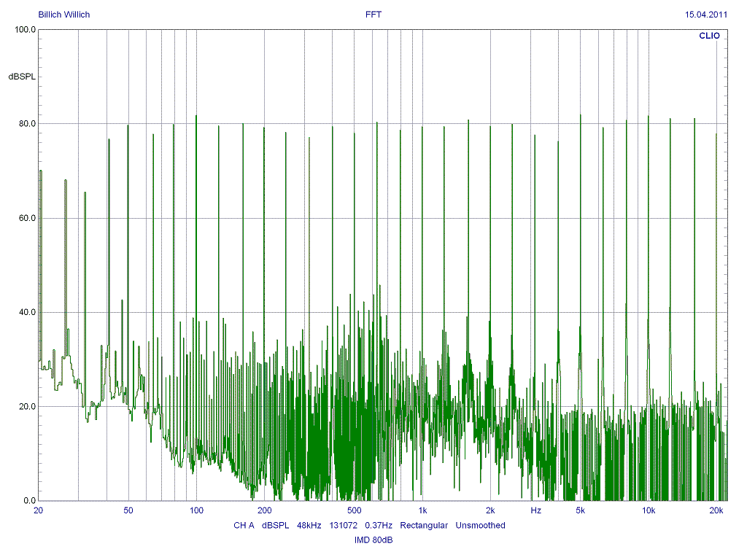Image resolution: width=747 pixels, height=560 pixels.
Task: Click the date 15.04.2011
Action: [x=706, y=15]
